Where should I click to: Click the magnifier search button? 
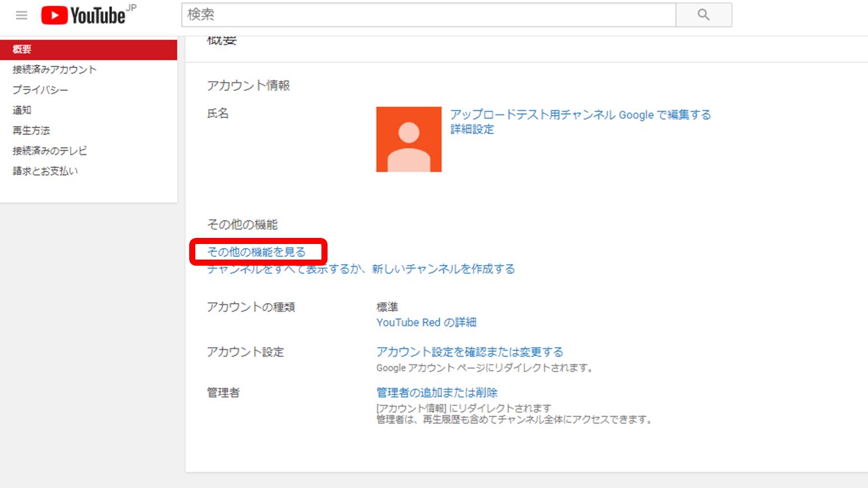click(704, 14)
